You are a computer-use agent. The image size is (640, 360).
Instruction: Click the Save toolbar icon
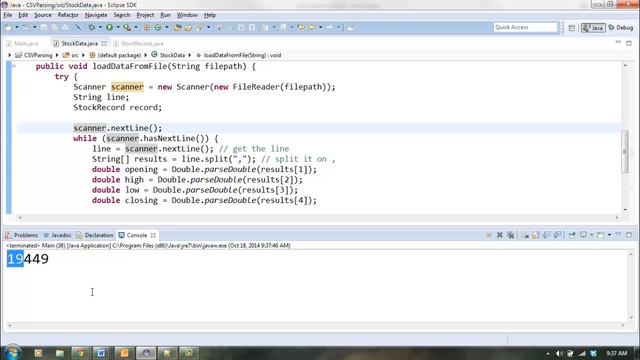point(43,27)
